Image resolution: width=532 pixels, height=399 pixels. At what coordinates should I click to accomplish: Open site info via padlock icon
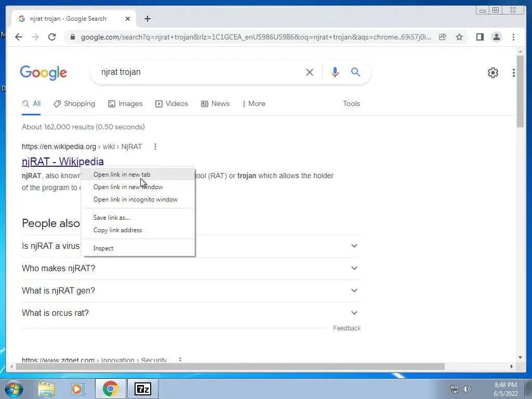coord(72,37)
